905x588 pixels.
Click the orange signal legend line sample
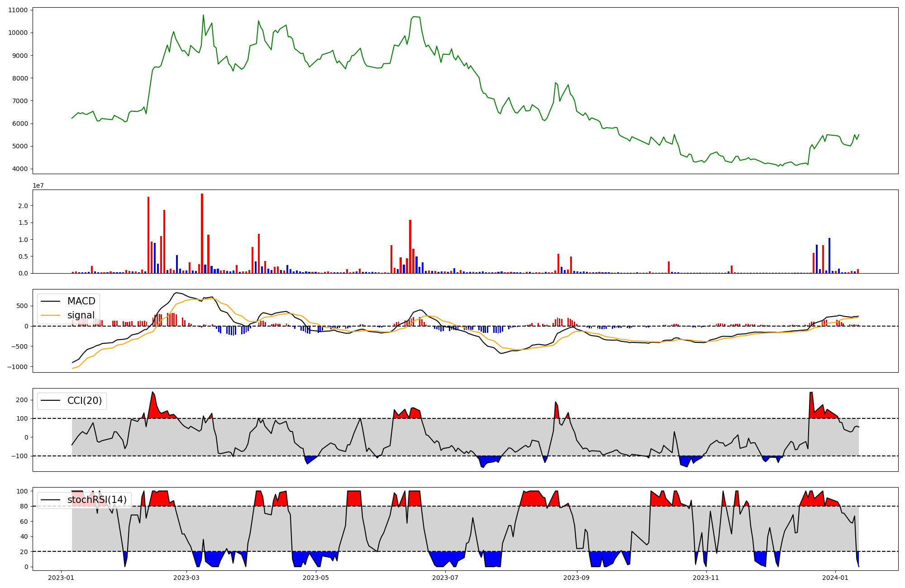[x=50, y=315]
